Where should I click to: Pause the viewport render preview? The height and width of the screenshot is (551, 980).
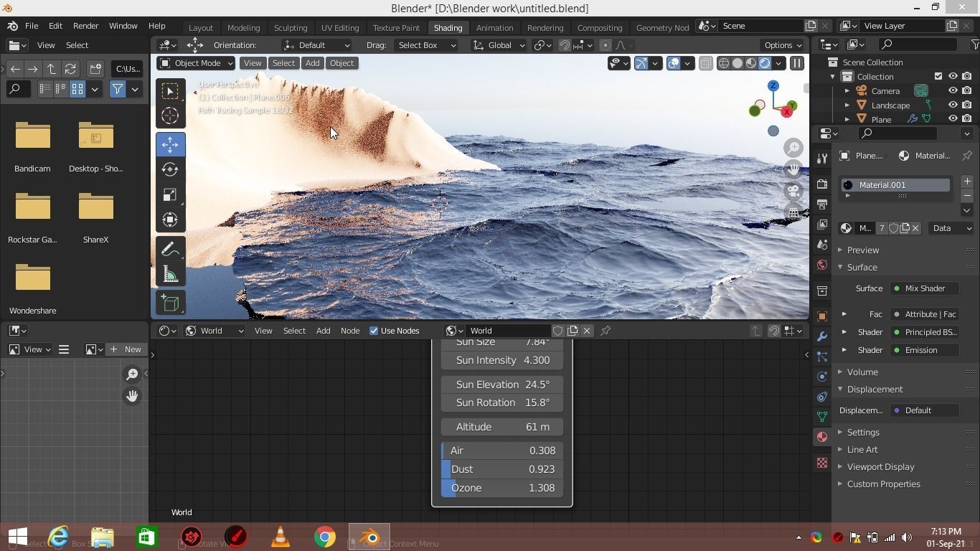click(x=796, y=63)
